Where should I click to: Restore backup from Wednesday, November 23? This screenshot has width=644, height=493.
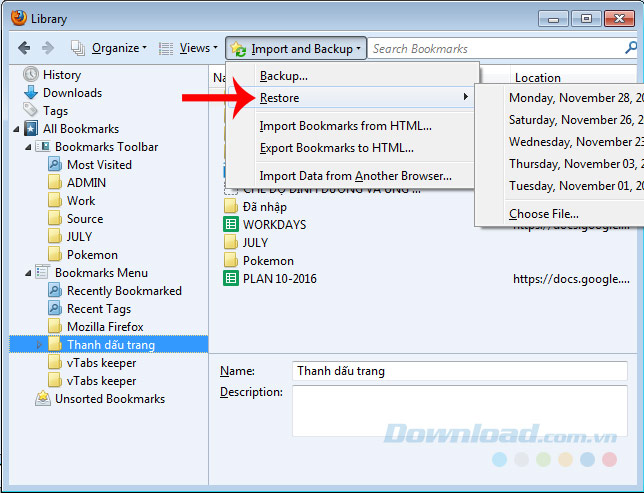(575, 142)
